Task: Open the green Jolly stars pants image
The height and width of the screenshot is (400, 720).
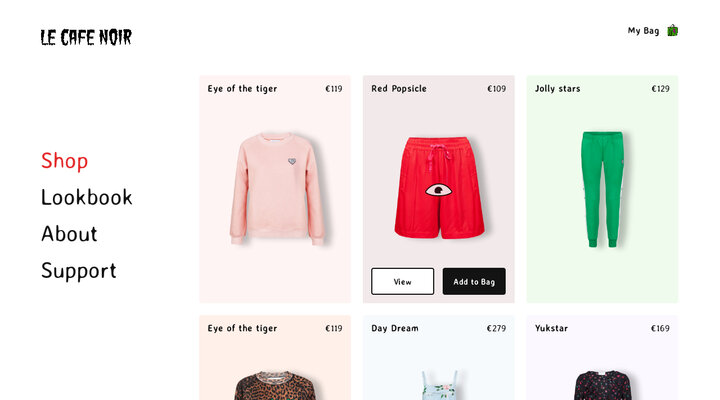Action: [x=602, y=189]
